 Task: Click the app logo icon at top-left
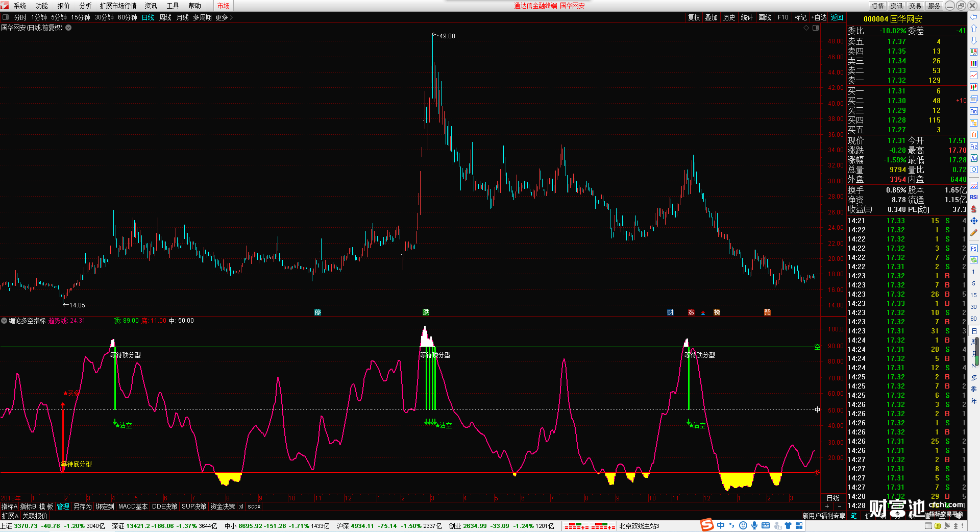tap(5, 6)
